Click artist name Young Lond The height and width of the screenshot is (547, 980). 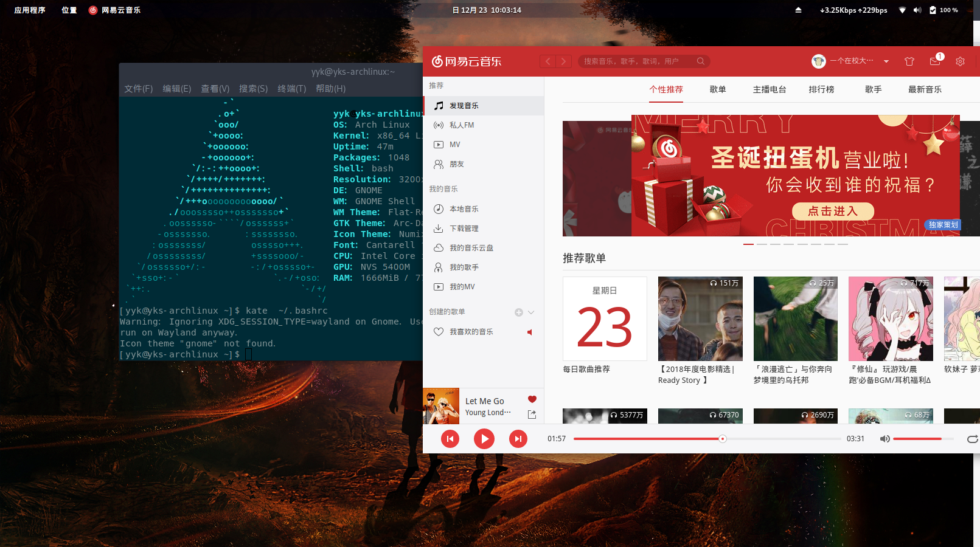488,413
